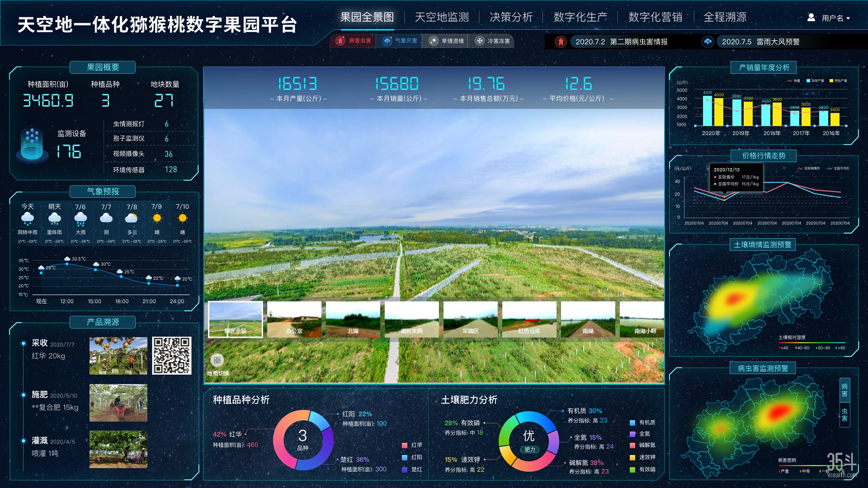Click the 7/8 多云 weather icon
This screenshot has width=868, height=488.
click(x=131, y=218)
